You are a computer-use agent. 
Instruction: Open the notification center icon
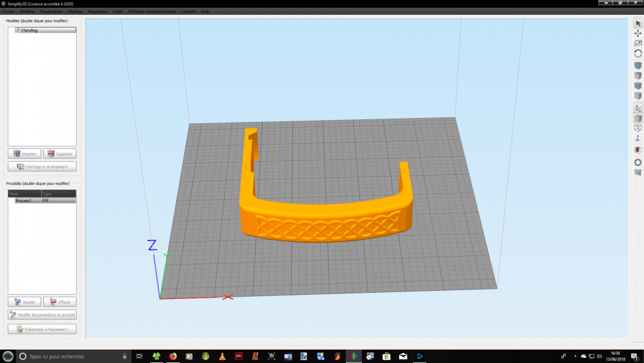[x=635, y=357]
